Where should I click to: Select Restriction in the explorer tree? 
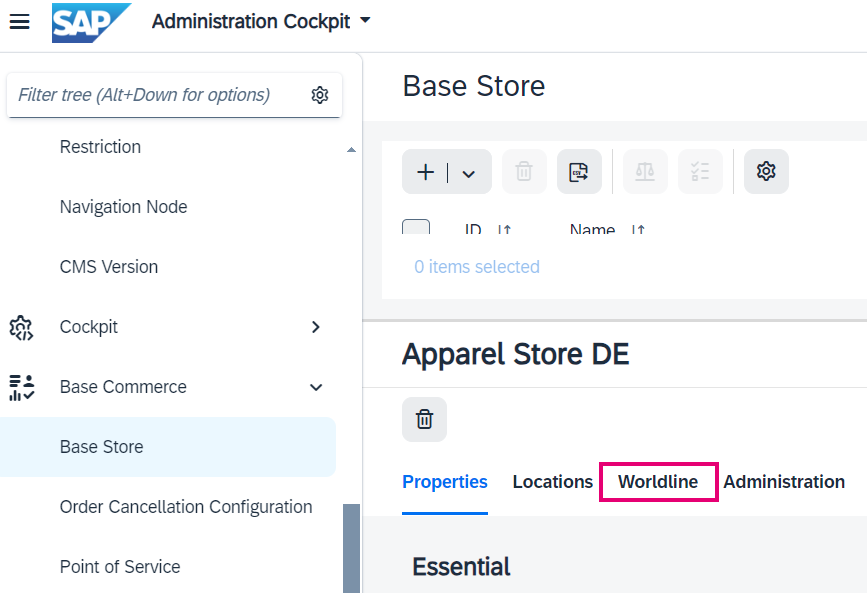point(100,147)
